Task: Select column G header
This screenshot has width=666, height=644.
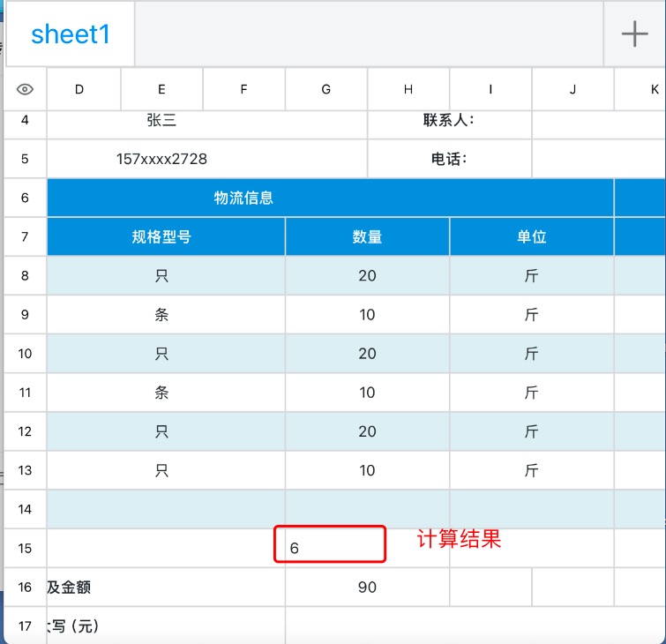Action: coord(326,89)
